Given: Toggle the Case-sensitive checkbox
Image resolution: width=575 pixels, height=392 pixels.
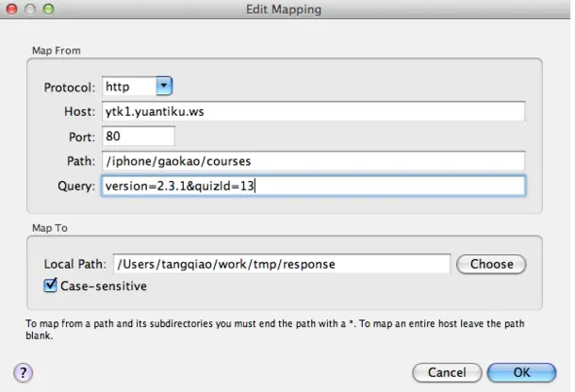Looking at the screenshot, I should 50,286.
